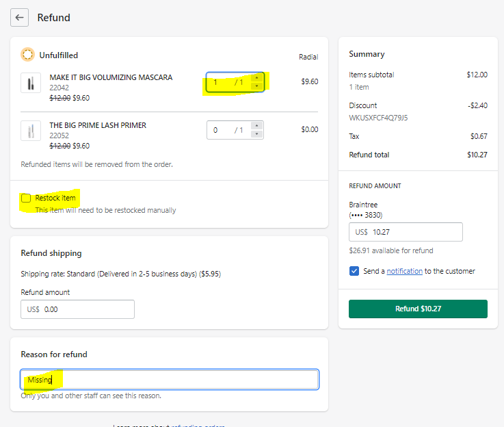Decrease mascara refund quantity with down arrow
The image size is (504, 427).
pos(256,86)
